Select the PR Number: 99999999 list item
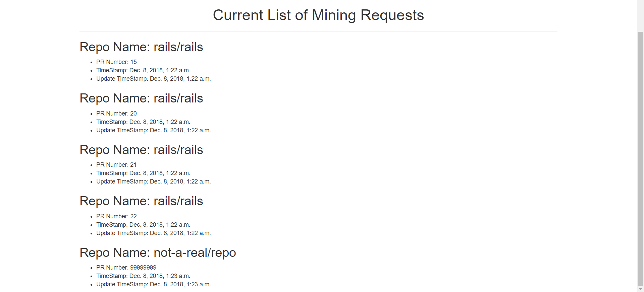Screen dimensions: 644x292 coord(126,268)
